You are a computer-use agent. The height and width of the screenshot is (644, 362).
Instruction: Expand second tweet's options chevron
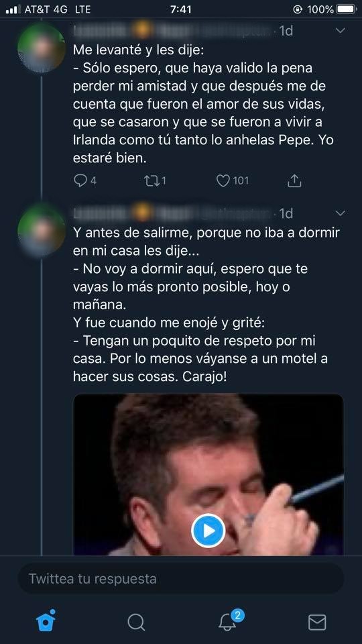341,213
